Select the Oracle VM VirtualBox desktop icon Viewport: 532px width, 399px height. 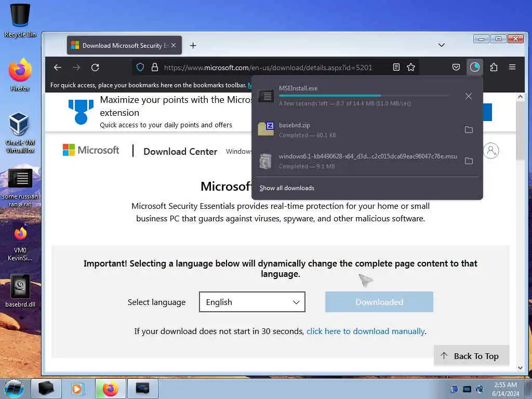coord(20,132)
